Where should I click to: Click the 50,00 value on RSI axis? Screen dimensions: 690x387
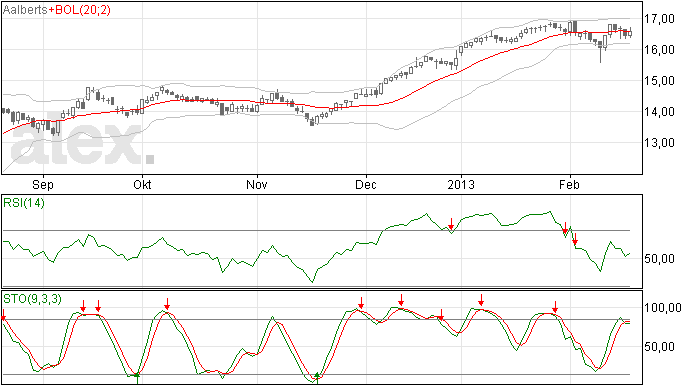tap(659, 258)
